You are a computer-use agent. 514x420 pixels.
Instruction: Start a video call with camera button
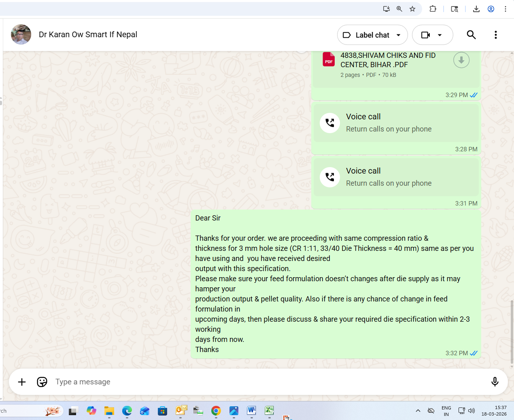click(425, 35)
